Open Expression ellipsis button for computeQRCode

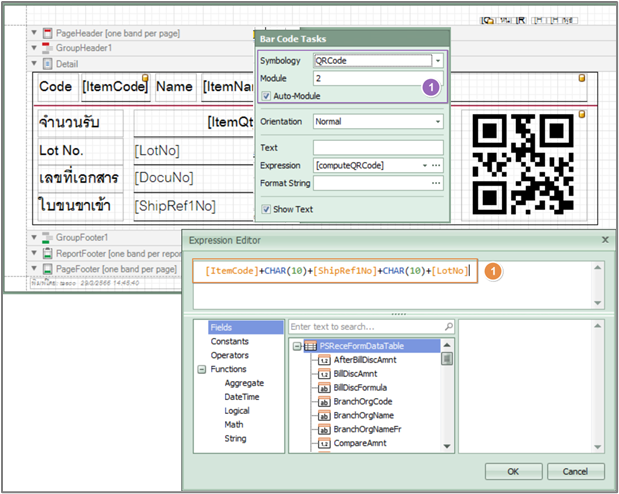pos(436,164)
